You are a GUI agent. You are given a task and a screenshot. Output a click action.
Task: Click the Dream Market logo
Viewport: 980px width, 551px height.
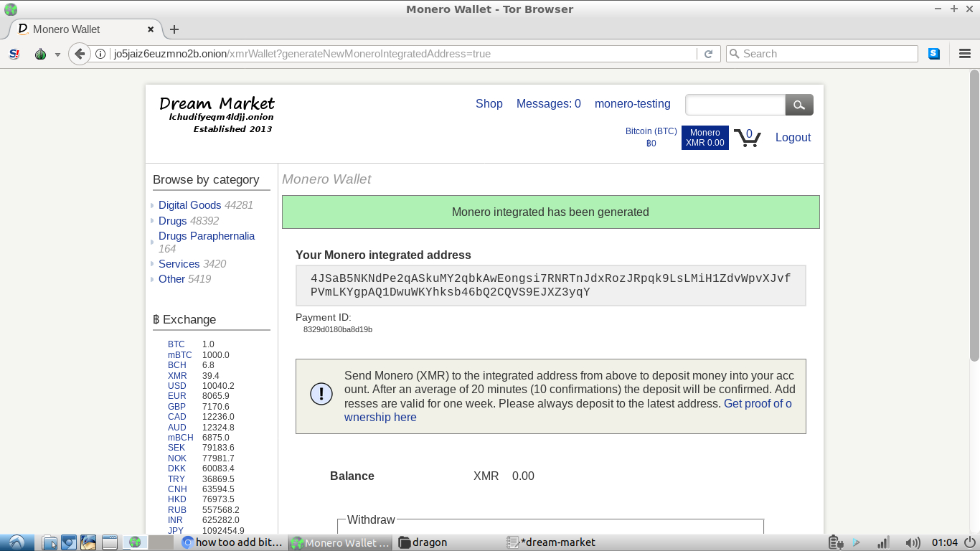coord(217,114)
